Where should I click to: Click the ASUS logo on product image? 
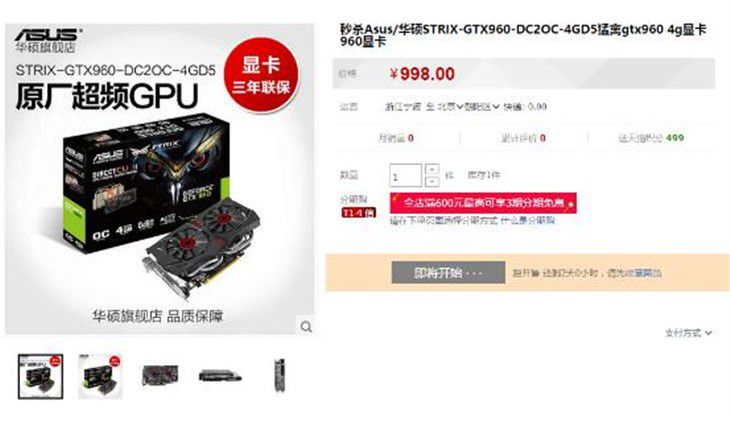pyautogui.click(x=48, y=35)
